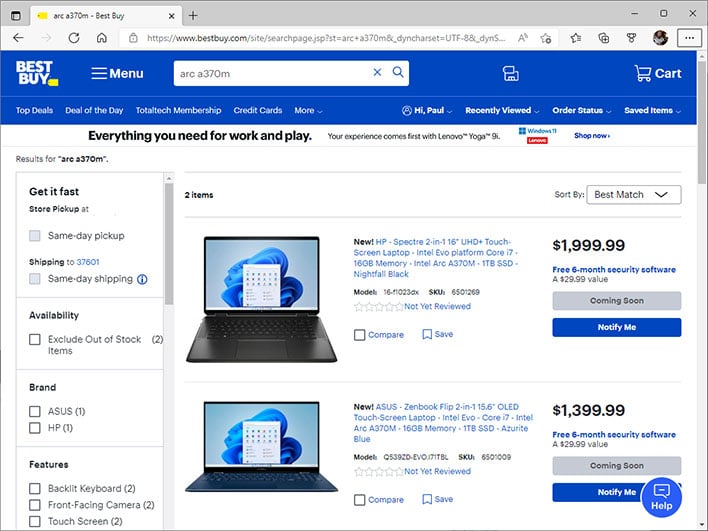Open HP Spectre Not Yet Reviewed link
708x531 pixels.
[437, 307]
